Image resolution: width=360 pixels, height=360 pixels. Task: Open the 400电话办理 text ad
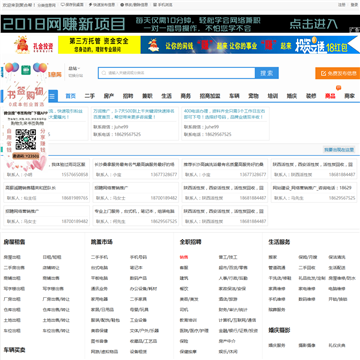[224, 114]
